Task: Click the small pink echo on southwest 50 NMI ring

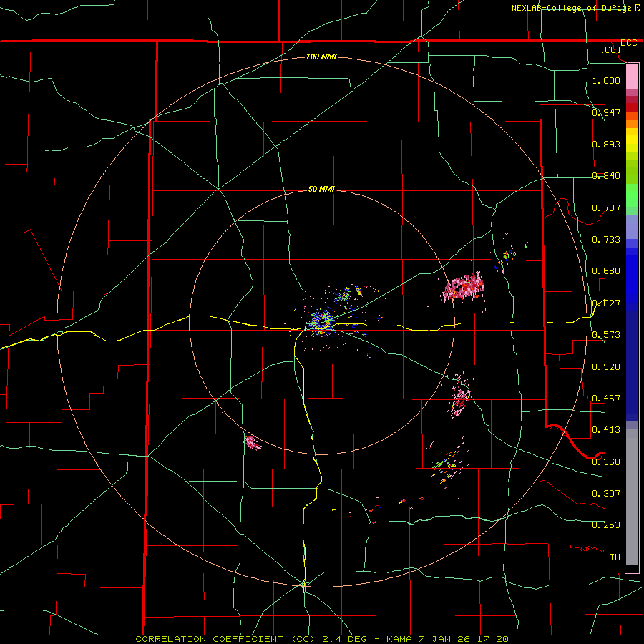Action: pos(251,442)
